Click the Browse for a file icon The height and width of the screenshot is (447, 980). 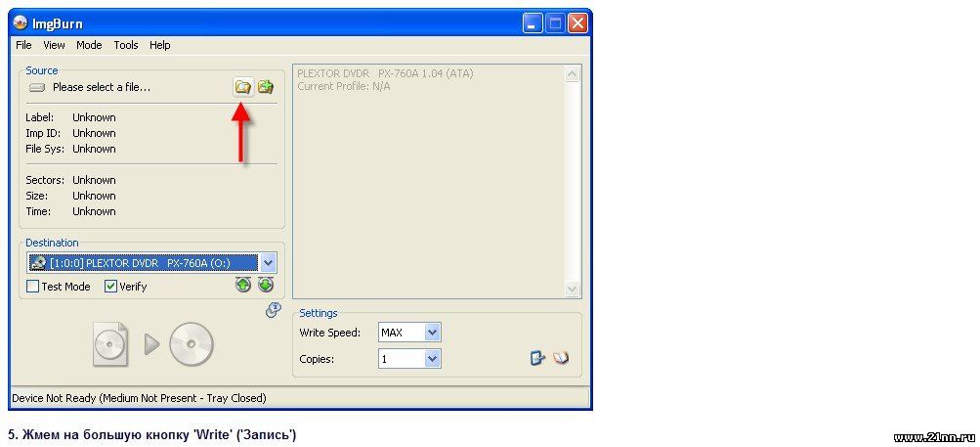click(x=243, y=87)
